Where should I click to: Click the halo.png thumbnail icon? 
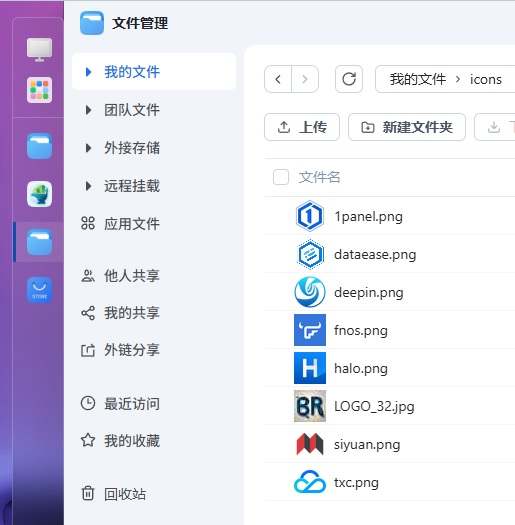[x=310, y=368]
